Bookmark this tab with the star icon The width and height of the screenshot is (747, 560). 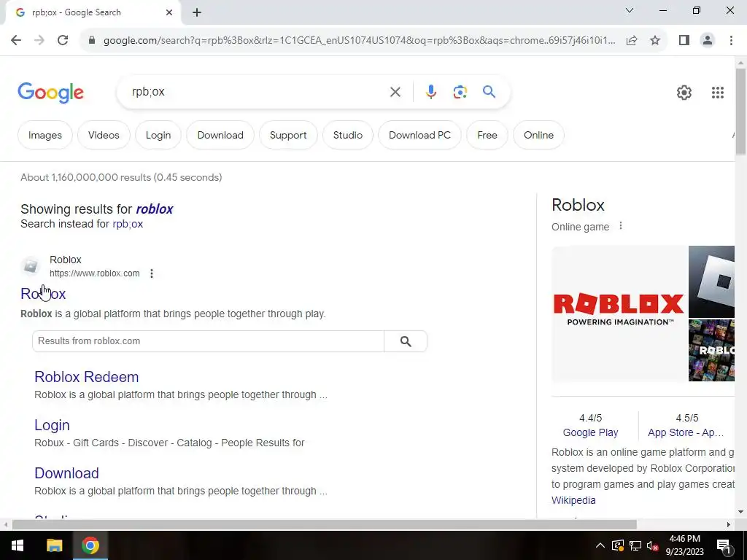655,41
